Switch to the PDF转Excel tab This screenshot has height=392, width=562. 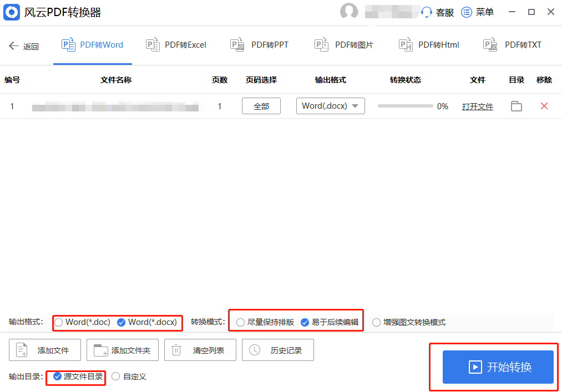point(176,45)
